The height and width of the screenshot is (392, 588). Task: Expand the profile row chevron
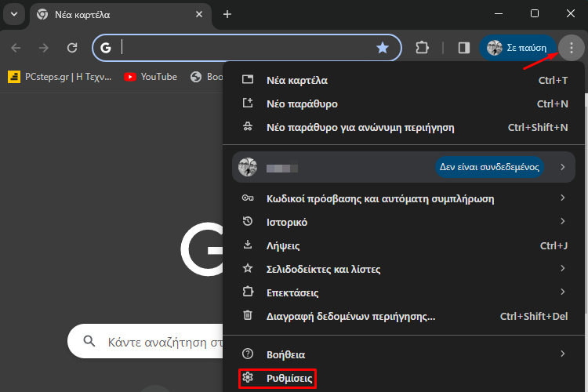tap(562, 167)
